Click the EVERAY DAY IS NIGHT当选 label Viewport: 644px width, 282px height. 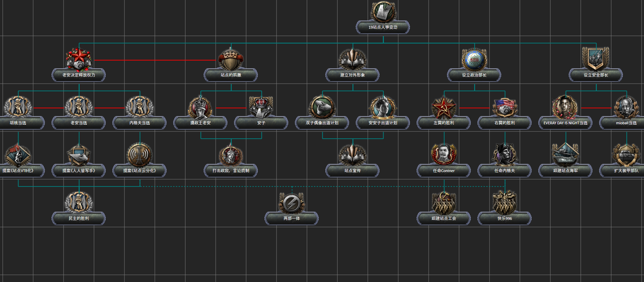pos(565,123)
